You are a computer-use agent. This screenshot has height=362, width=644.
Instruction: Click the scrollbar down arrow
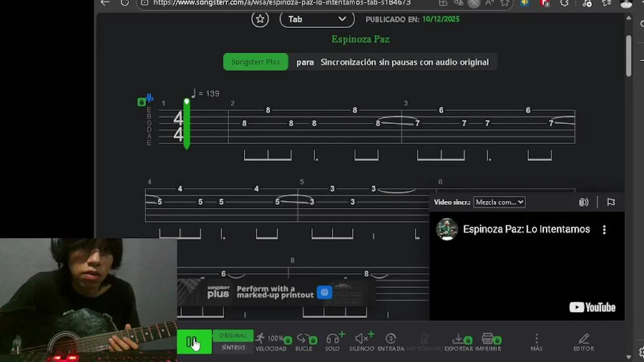628,356
